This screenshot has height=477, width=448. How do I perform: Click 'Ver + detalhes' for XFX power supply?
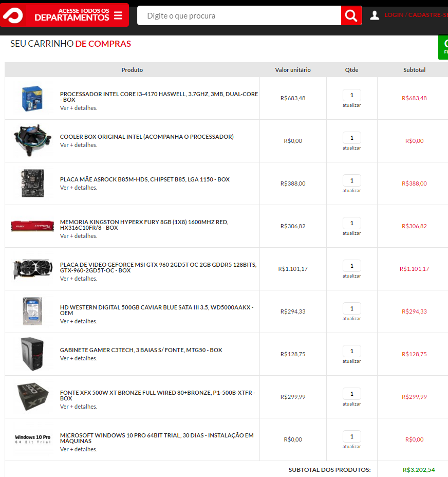[x=79, y=407]
